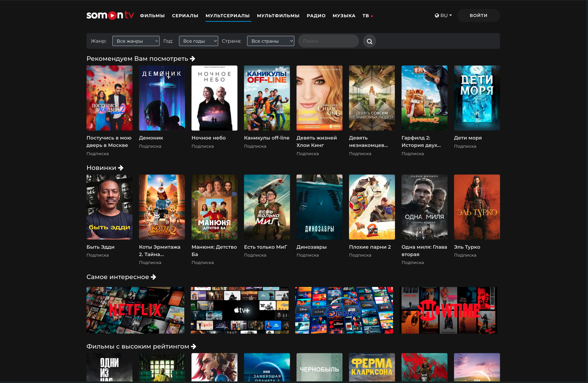Viewport: 588px width, 383px height.
Task: Click arrow beside Рекомендуем Вам посмотреть
Action: (x=193, y=59)
